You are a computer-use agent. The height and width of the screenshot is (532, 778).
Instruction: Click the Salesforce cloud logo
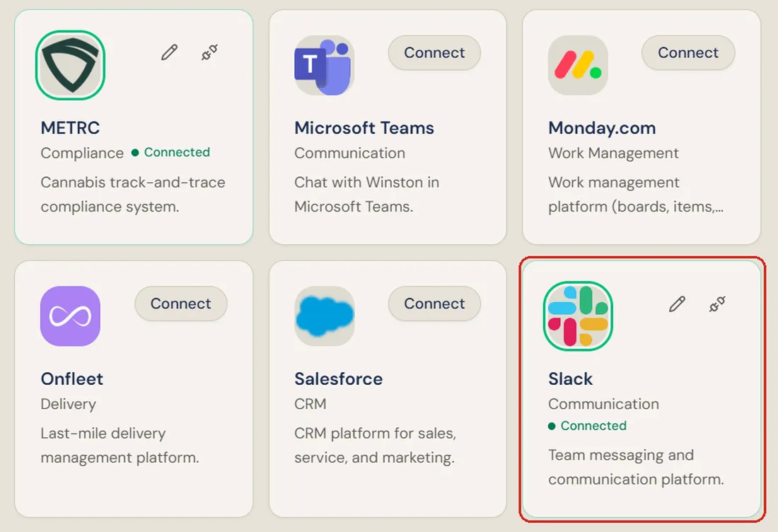pos(325,316)
